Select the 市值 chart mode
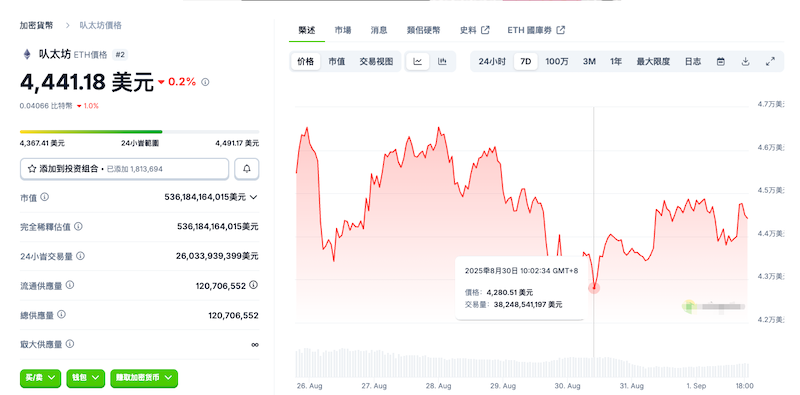Screen dimensions: 800x395 pos(337,62)
